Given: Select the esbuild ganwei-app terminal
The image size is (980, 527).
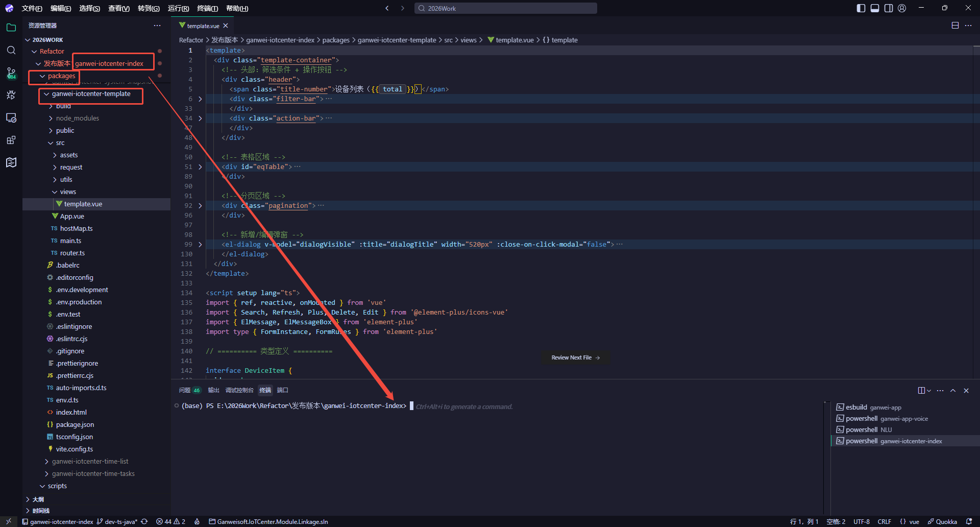Looking at the screenshot, I should [904, 407].
